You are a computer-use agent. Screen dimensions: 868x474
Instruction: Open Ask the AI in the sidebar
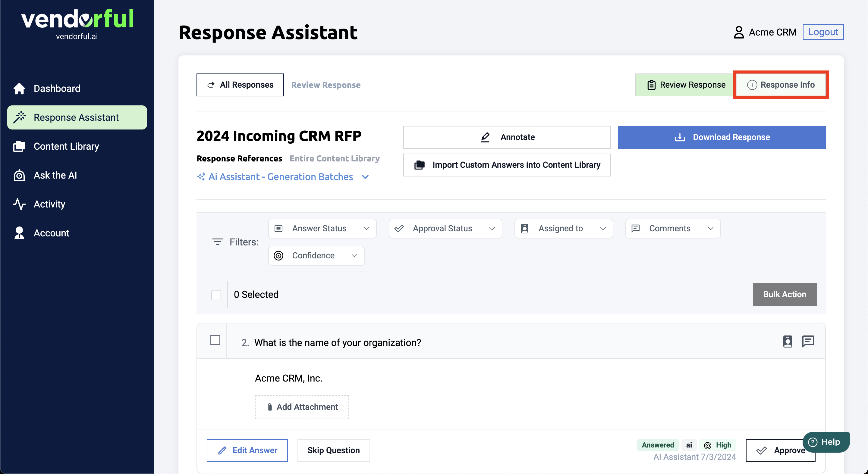(x=55, y=175)
